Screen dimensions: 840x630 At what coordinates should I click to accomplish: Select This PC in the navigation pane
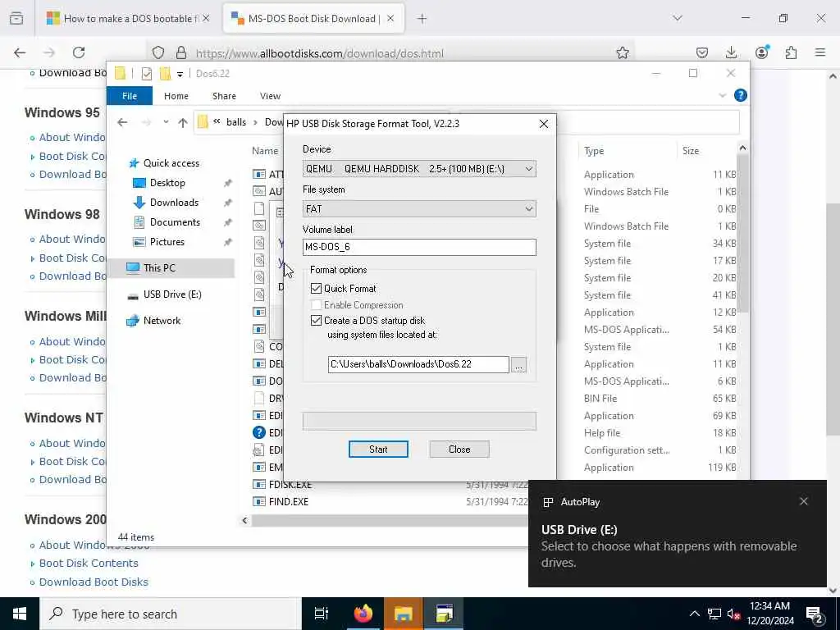(x=159, y=268)
